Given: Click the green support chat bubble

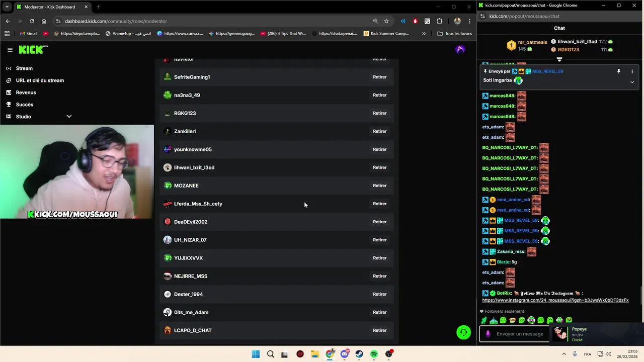Looking at the screenshot, I should pos(463,332).
